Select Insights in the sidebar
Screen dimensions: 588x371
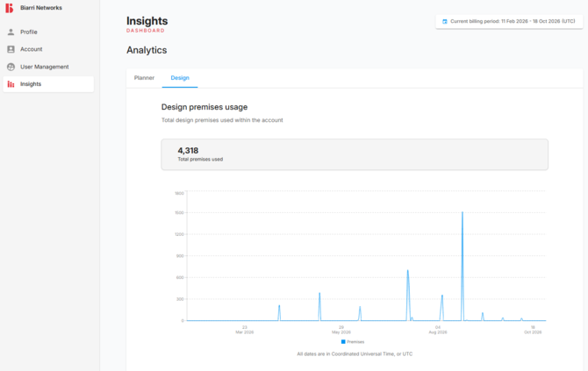point(48,84)
